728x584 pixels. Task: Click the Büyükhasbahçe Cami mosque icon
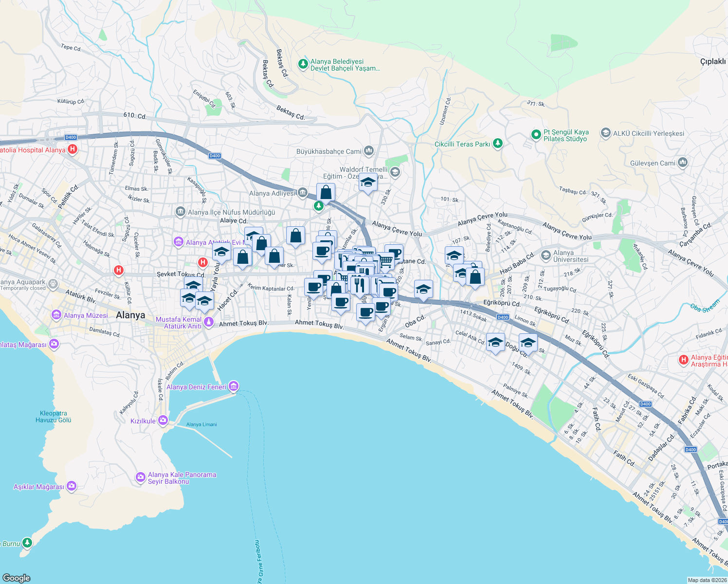(x=368, y=151)
